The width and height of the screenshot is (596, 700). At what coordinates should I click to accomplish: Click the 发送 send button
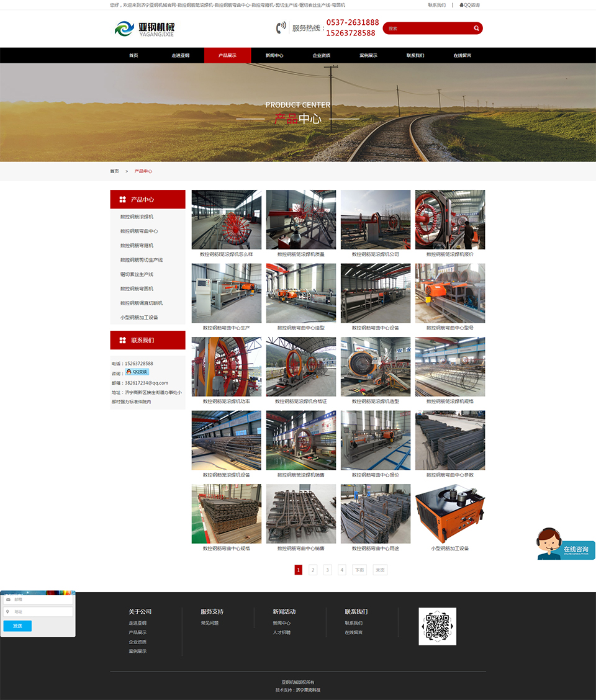17,626
